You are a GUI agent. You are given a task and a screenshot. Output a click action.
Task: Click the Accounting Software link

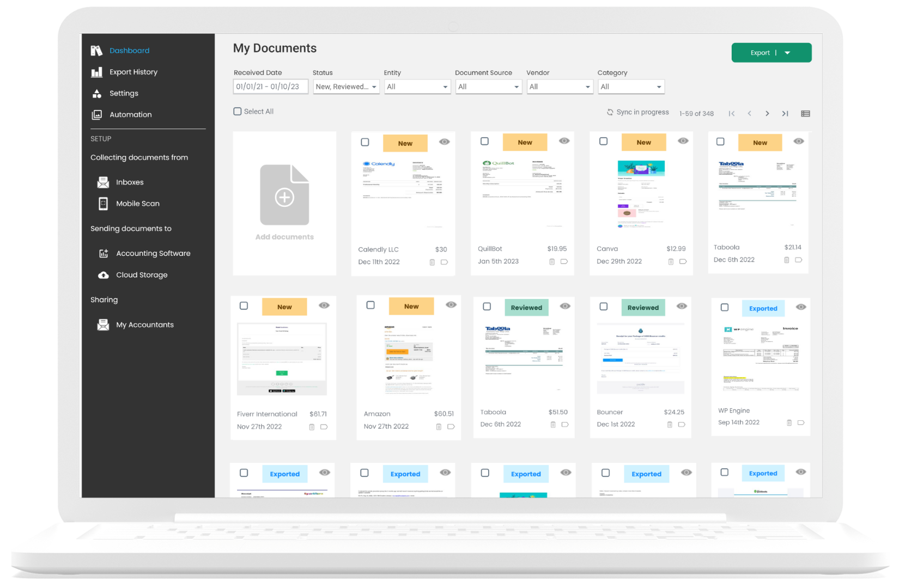coord(153,254)
